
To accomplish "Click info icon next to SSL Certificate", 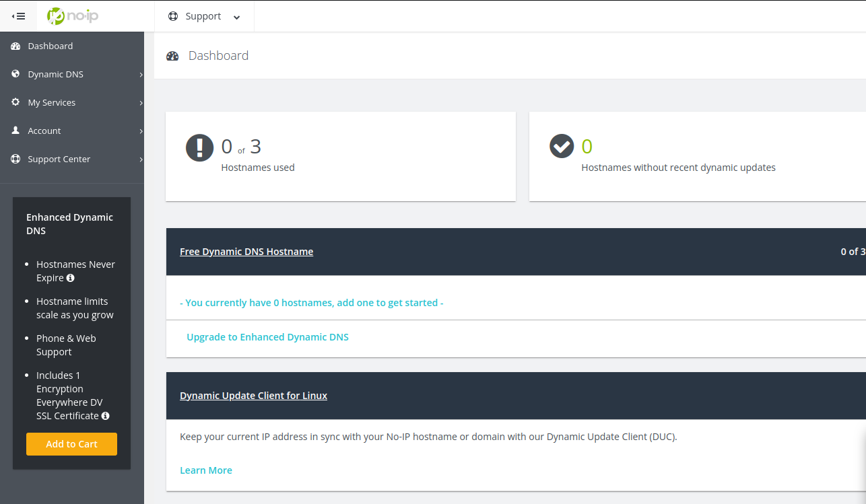I will (105, 416).
